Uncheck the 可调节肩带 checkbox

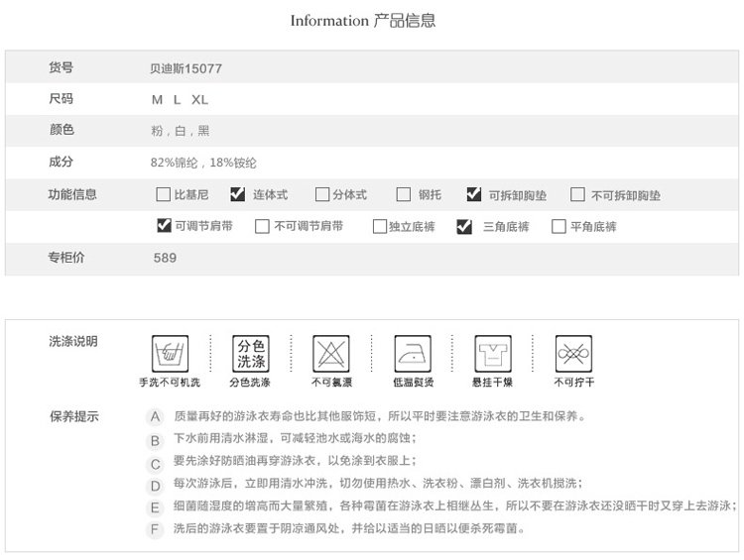click(x=164, y=226)
